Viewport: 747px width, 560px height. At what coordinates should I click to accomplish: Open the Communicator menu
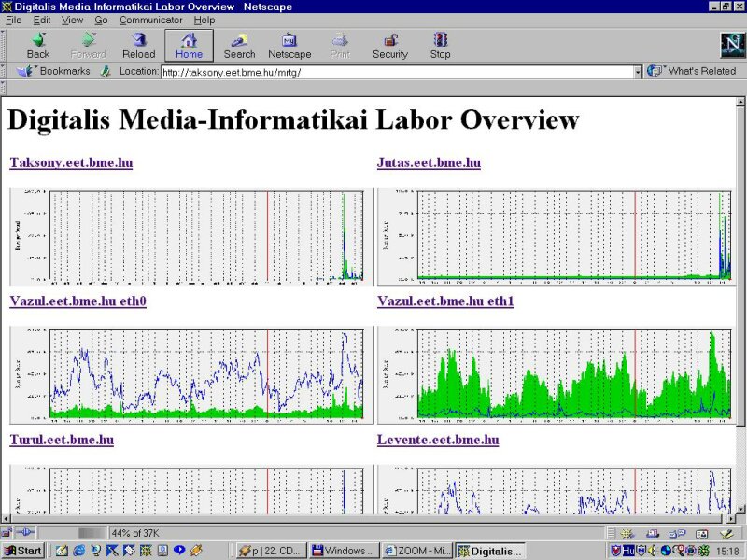tap(150, 20)
